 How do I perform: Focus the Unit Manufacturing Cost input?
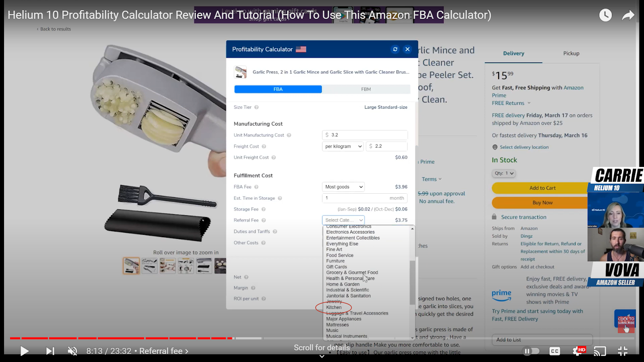(x=365, y=135)
